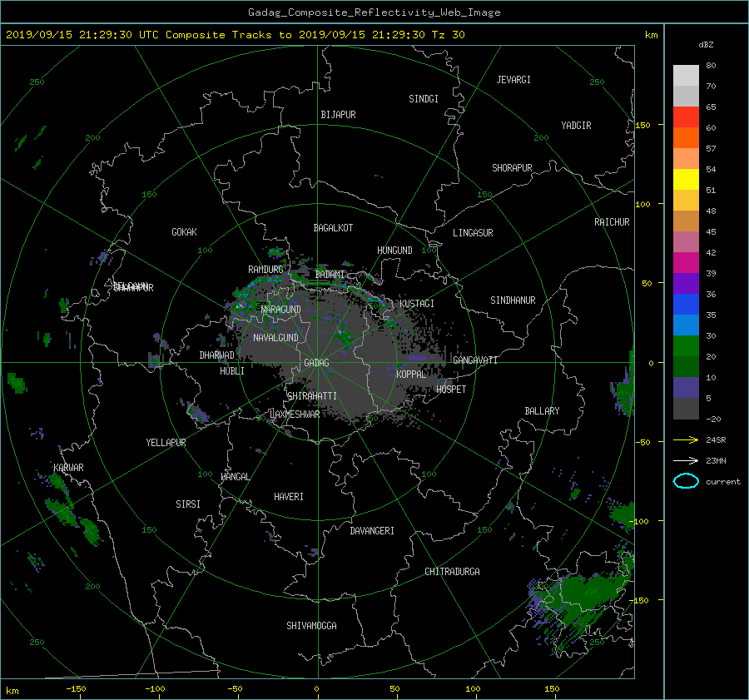This screenshot has height=700, width=749.
Task: Click the dBZ legend heading
Action: pos(706,45)
